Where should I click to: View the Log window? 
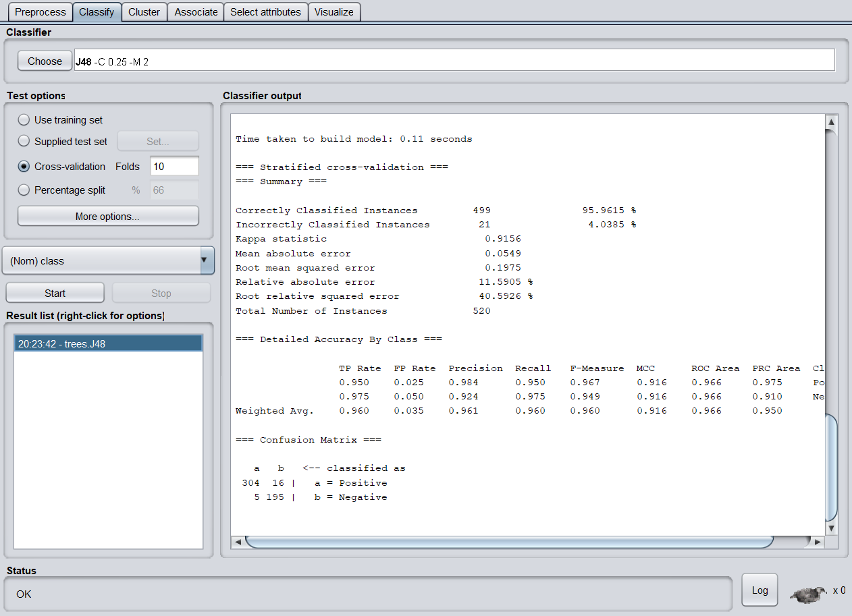click(760, 590)
